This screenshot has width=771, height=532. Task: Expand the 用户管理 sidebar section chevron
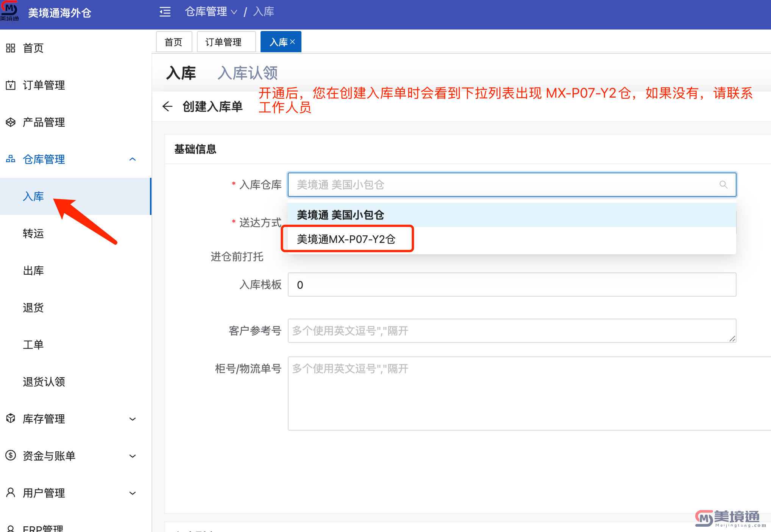pos(133,493)
